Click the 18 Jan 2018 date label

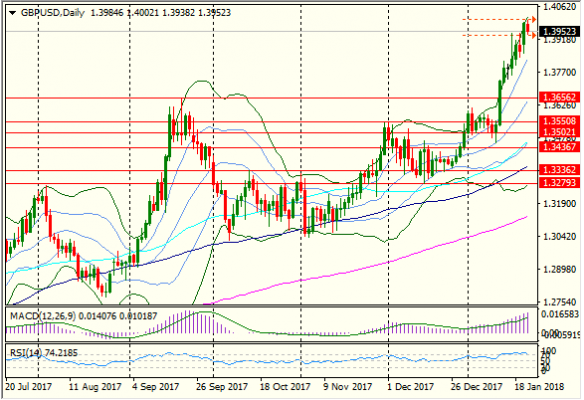[x=539, y=386]
